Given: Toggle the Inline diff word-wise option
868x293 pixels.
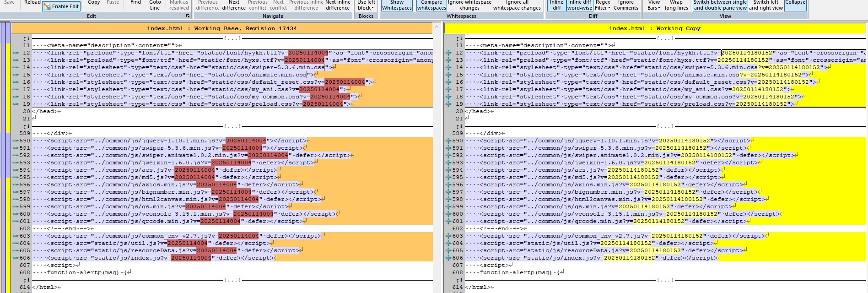Looking at the screenshot, I should point(579,5).
